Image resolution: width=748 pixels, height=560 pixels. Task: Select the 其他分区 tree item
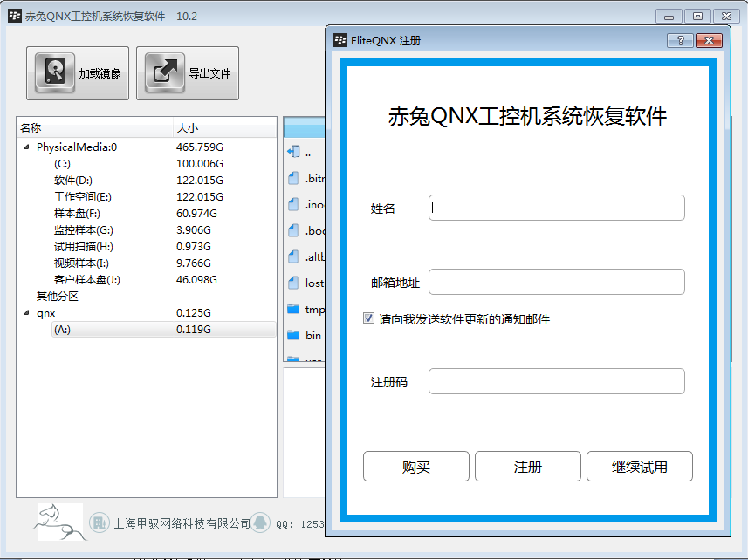(58, 297)
